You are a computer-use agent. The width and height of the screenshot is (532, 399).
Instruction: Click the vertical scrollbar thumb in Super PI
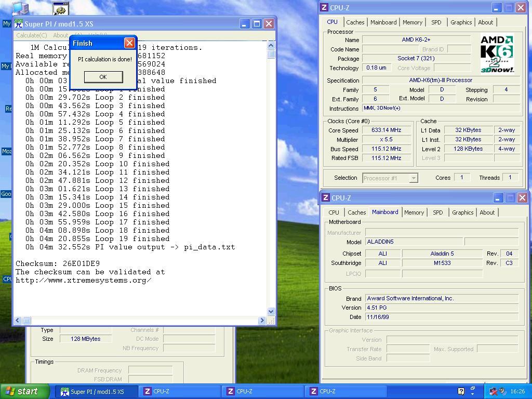click(x=271, y=54)
